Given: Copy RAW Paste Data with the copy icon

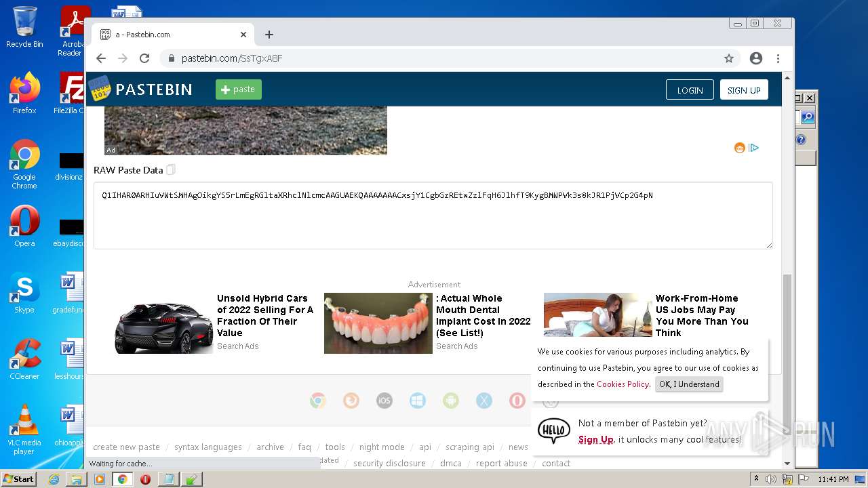Looking at the screenshot, I should click(x=171, y=169).
